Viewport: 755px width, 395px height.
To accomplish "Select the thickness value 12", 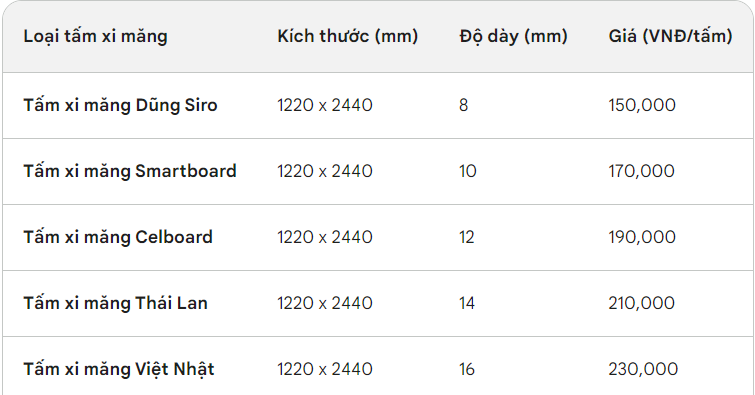I will 467,237.
